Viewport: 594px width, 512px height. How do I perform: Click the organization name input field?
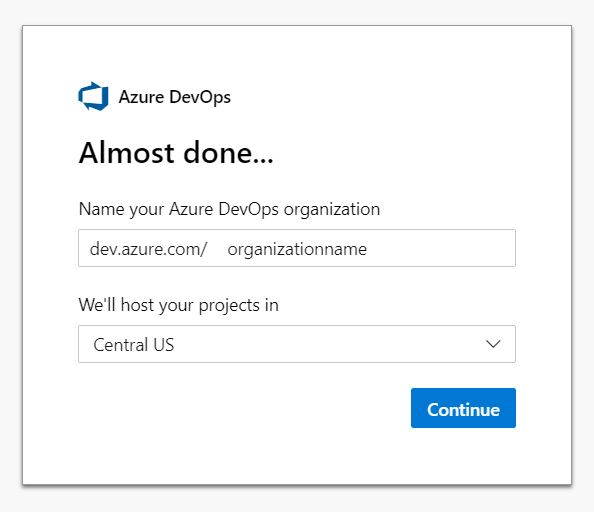(297, 248)
